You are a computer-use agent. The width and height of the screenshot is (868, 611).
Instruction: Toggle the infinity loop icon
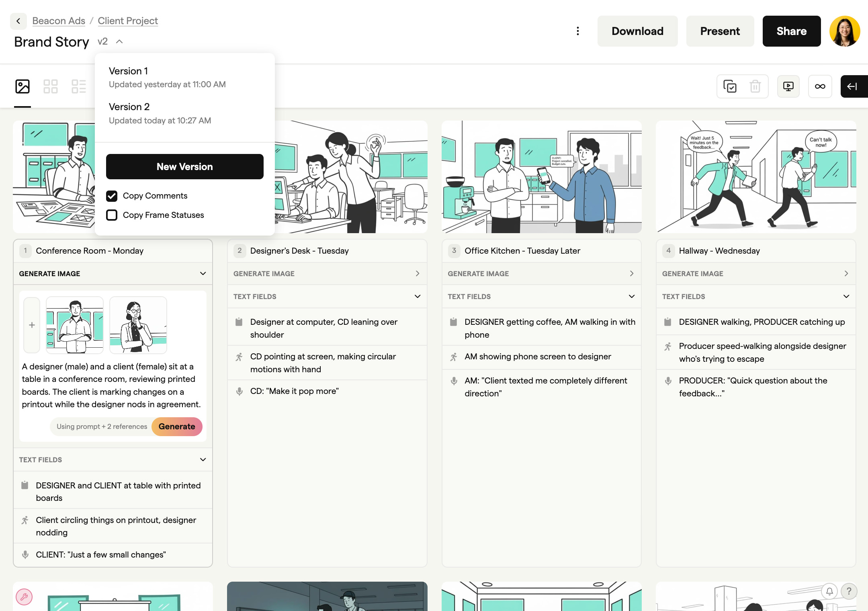tap(820, 86)
